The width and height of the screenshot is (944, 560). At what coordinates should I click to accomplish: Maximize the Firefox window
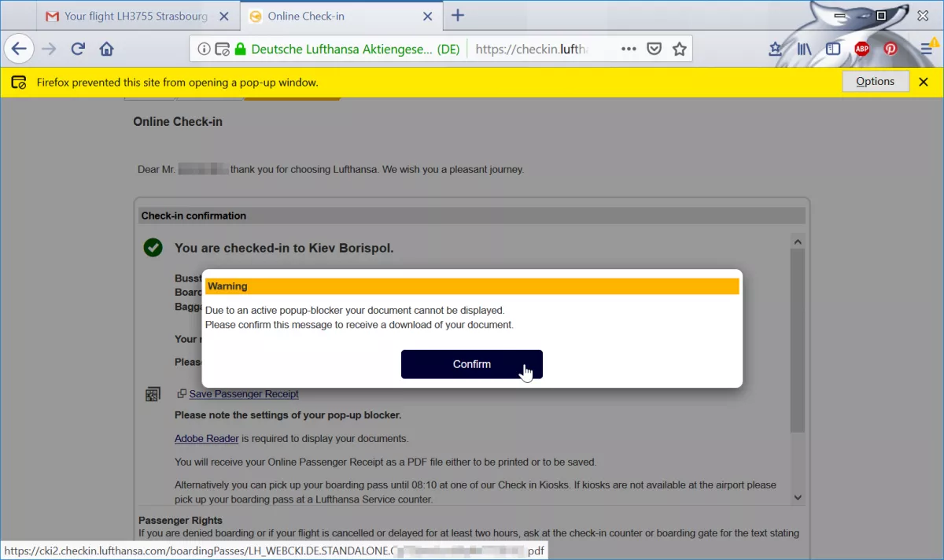882,16
